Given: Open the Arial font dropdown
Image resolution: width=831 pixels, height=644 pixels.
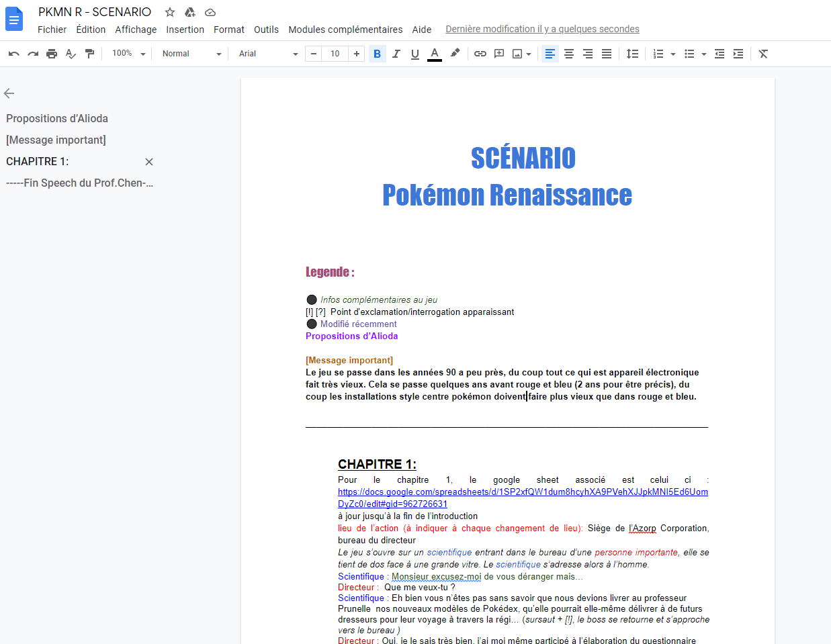Looking at the screenshot, I should [268, 54].
